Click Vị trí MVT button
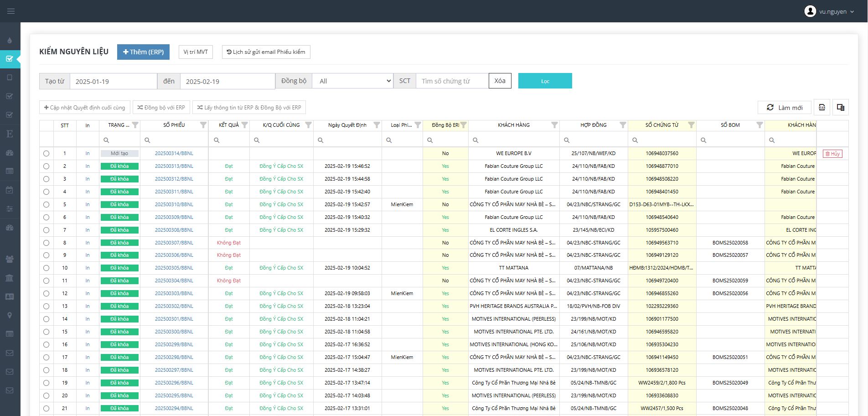The image size is (868, 416). click(x=196, y=52)
